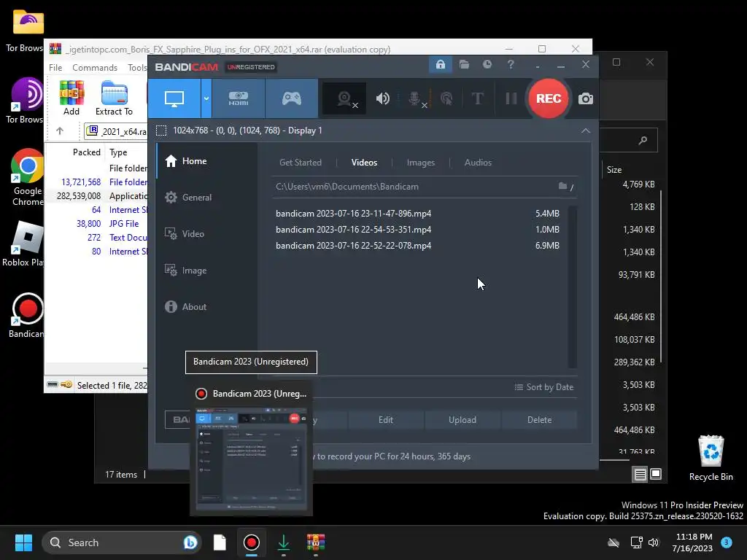Click the taskbar Search box
This screenshot has width=747, height=560.
(122, 542)
